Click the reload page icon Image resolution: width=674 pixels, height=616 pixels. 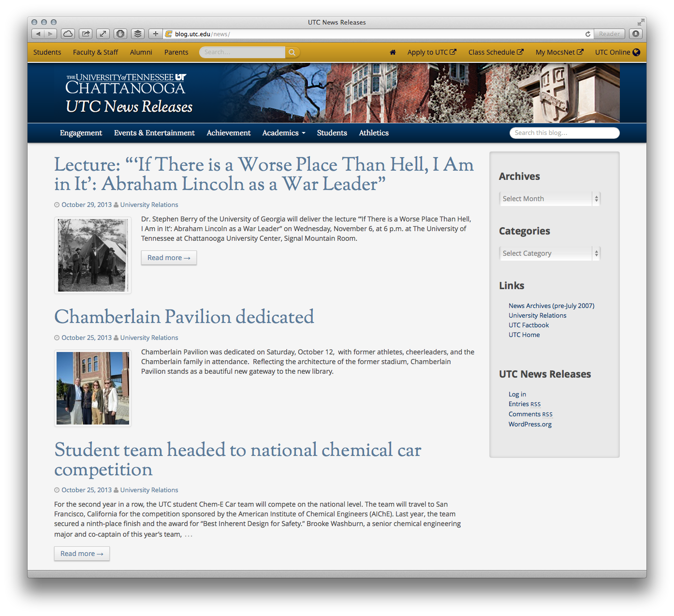tap(587, 34)
